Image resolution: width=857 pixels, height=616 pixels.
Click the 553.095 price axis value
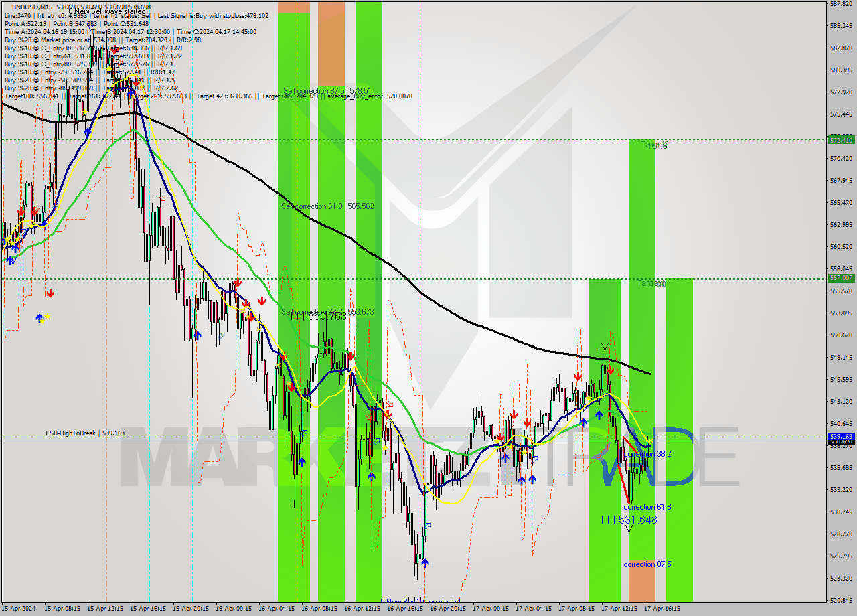tap(841, 313)
